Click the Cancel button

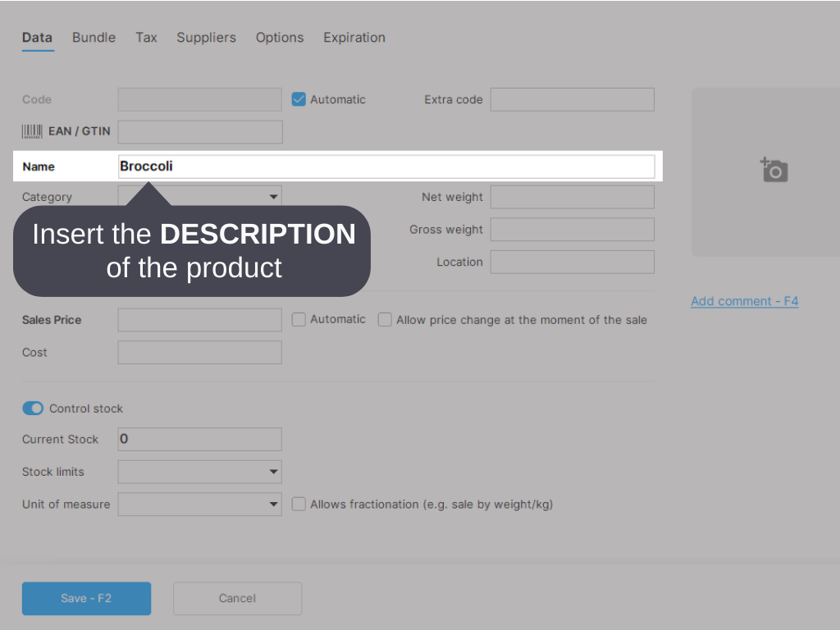point(237,598)
